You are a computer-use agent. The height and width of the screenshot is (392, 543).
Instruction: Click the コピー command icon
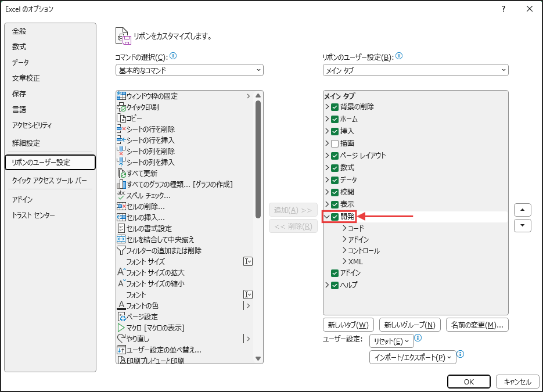pos(121,118)
